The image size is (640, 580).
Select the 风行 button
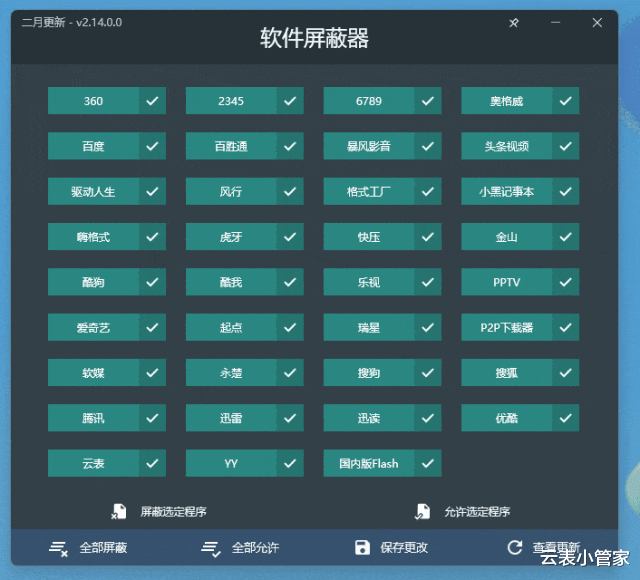231,191
